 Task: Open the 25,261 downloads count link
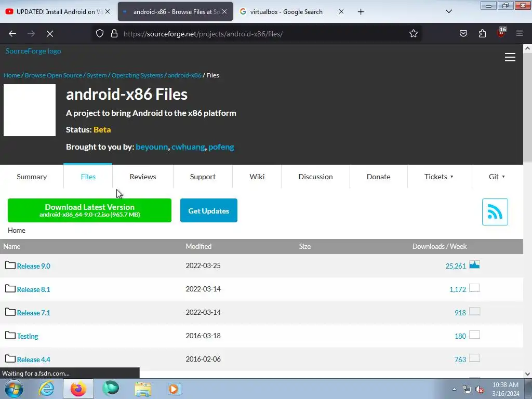point(456,266)
